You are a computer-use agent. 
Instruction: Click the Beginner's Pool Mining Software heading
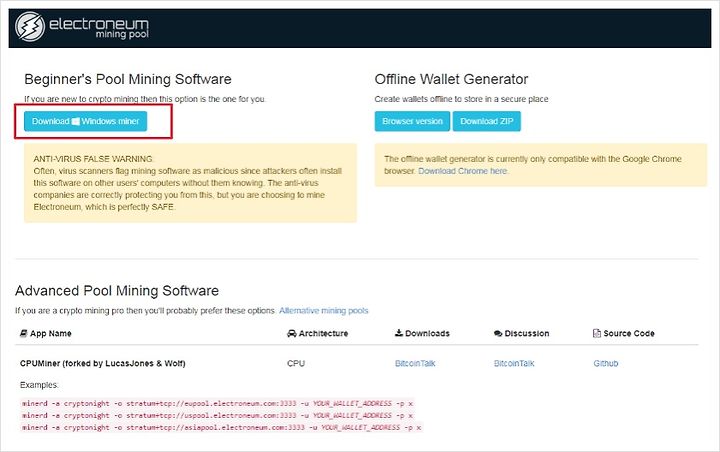pyautogui.click(x=128, y=79)
